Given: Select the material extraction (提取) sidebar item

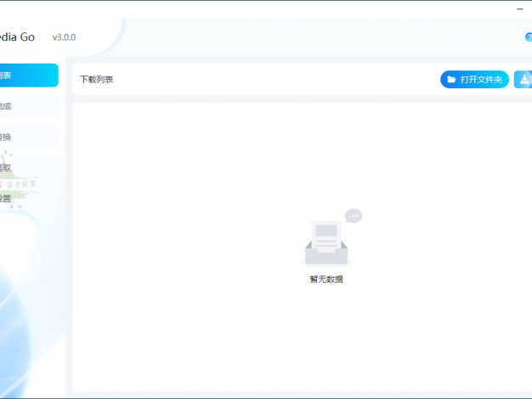Looking at the screenshot, I should 17,168.
